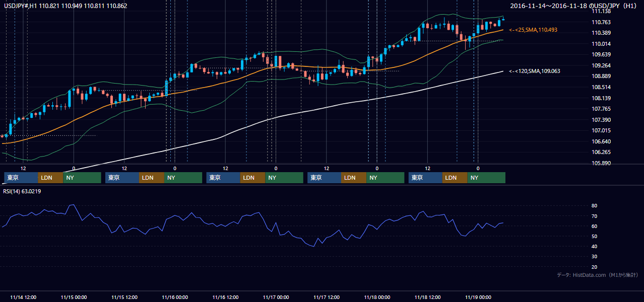This screenshot has width=644, height=302.
Task: Click price axis value 107.765
Action: pyautogui.click(x=602, y=109)
